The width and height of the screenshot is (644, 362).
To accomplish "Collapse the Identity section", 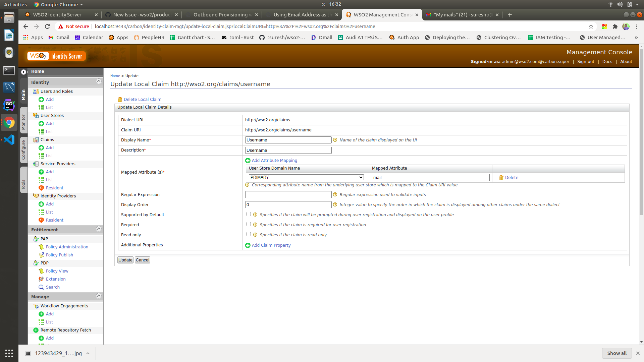I will point(98,81).
